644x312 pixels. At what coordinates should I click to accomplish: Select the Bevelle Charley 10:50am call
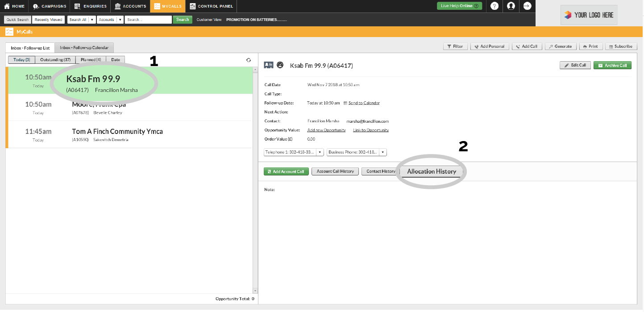[x=129, y=108]
